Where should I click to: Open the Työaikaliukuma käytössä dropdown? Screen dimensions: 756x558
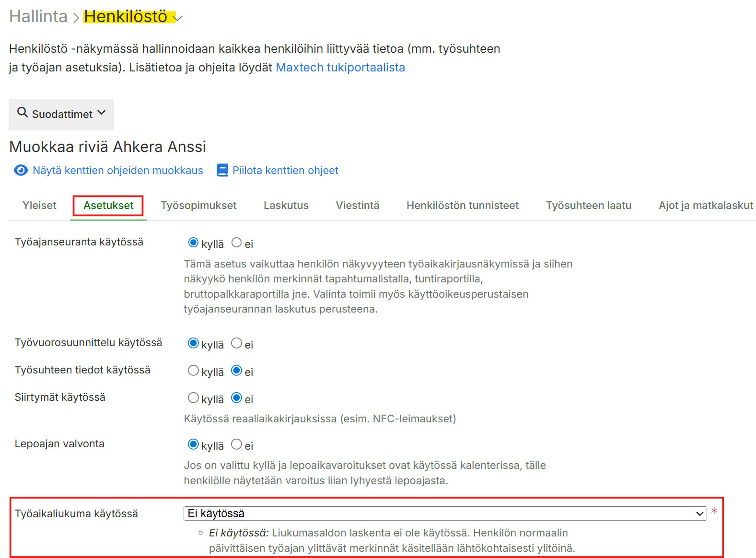tap(444, 513)
